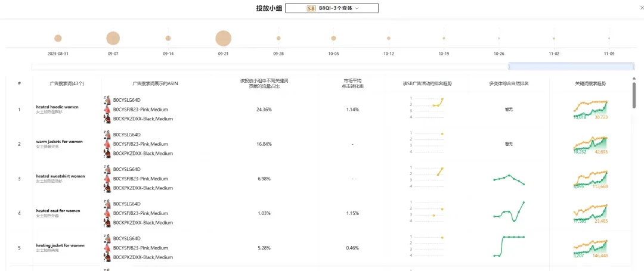Open natural ranking chart for heating jacket for women
The image size is (644, 271).
(x=509, y=246)
